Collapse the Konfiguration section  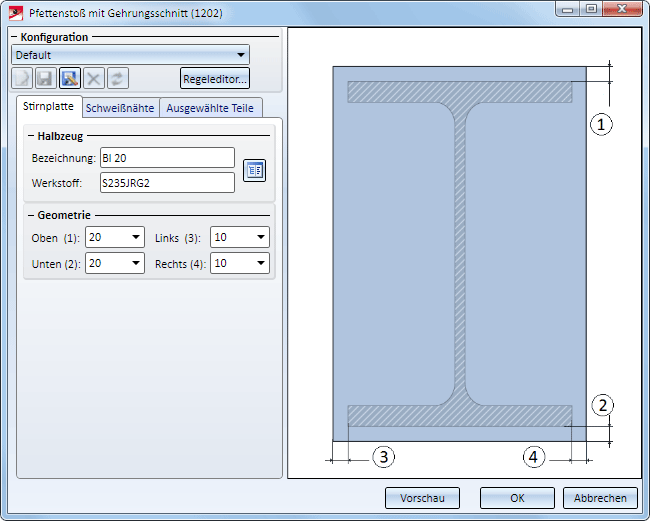coord(14,37)
